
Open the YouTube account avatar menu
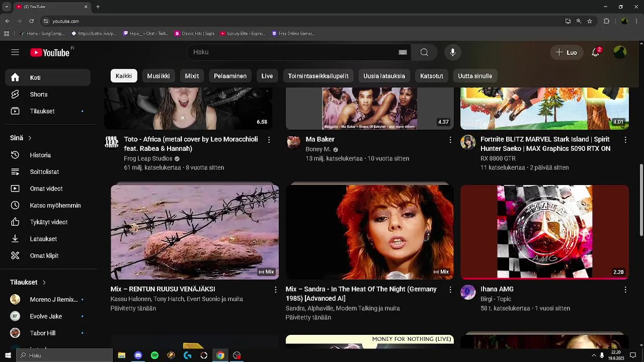point(620,52)
